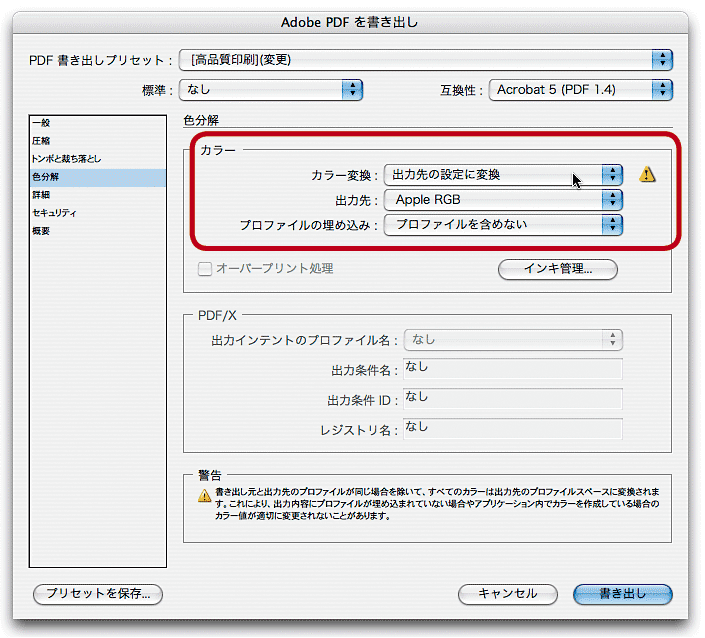The width and height of the screenshot is (705, 638).
Task: Select the 色分解 category in sidebar
Action: tap(98, 177)
